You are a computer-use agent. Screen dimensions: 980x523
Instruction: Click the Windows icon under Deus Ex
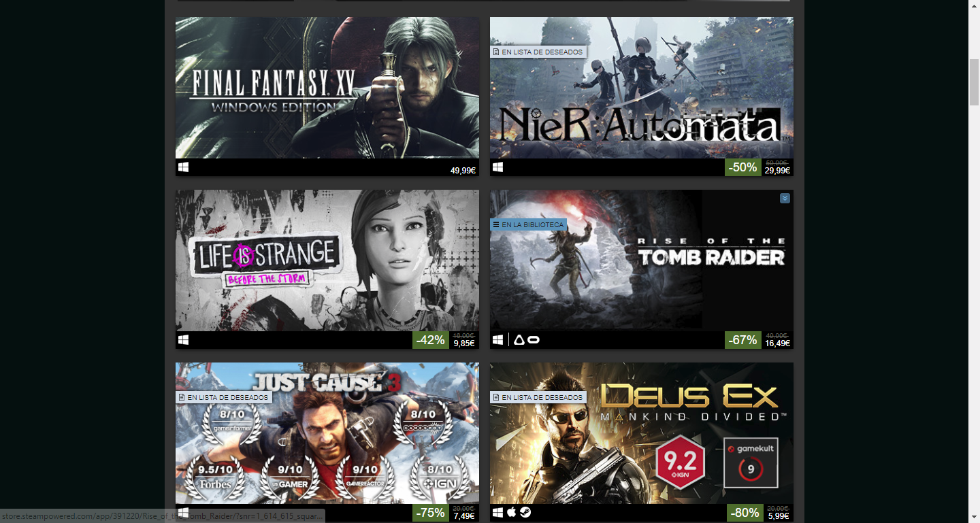tap(497, 512)
